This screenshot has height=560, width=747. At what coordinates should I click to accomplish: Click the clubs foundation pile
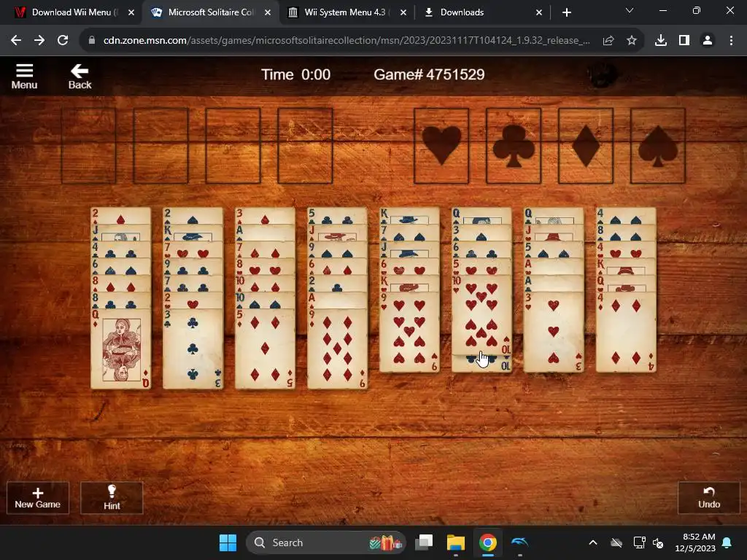point(514,146)
